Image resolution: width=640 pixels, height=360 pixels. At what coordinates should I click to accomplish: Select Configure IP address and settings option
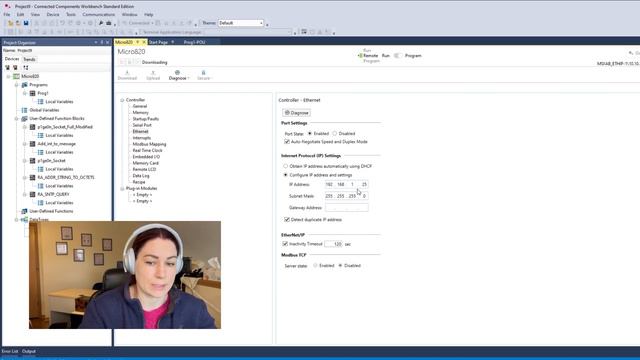286,175
